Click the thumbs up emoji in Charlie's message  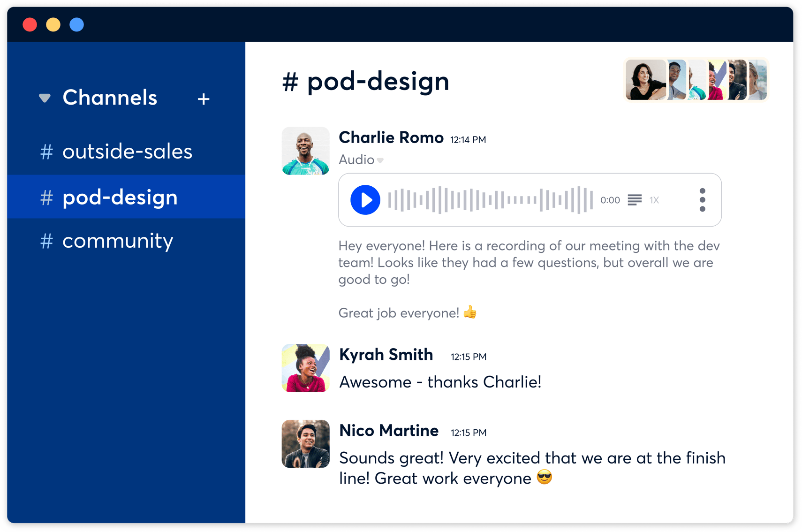tap(469, 312)
